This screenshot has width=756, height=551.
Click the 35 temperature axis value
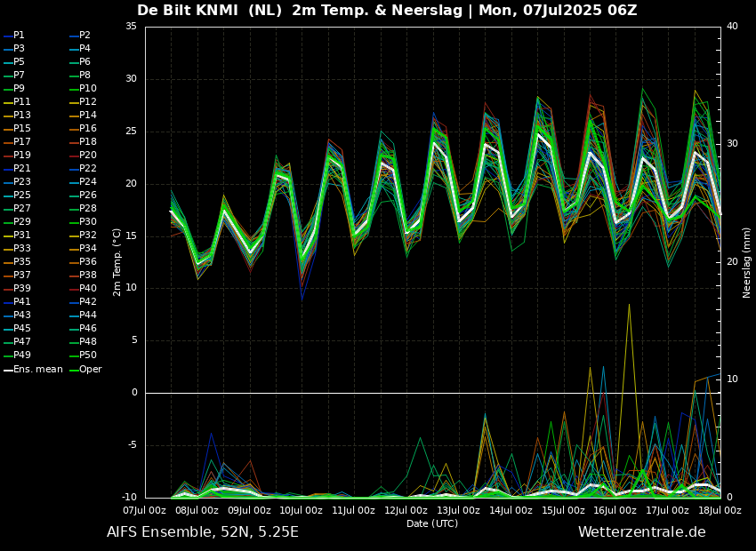tap(131, 27)
